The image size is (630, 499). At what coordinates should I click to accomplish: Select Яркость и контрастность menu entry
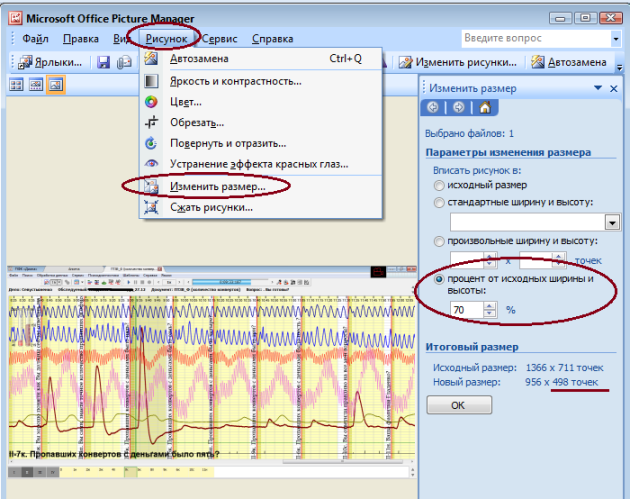(x=260, y=81)
